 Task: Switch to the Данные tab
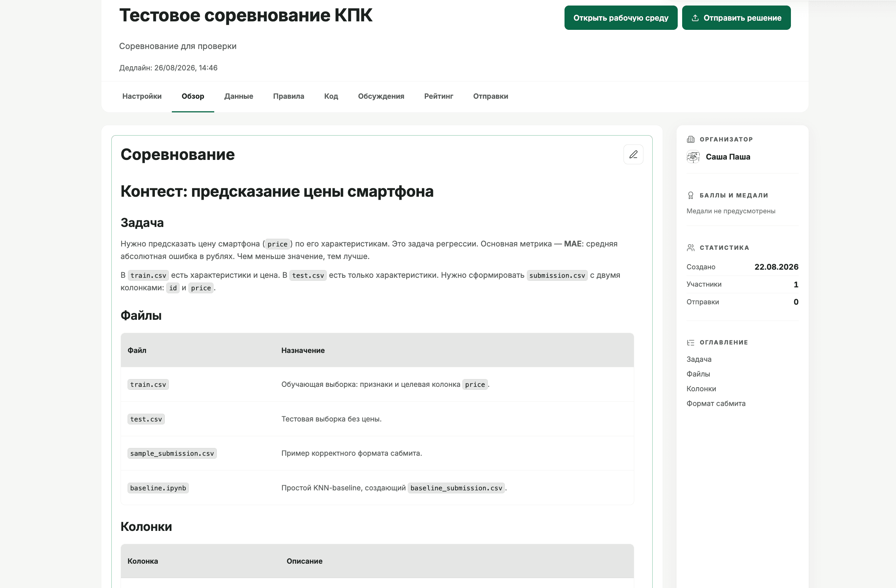tap(239, 96)
